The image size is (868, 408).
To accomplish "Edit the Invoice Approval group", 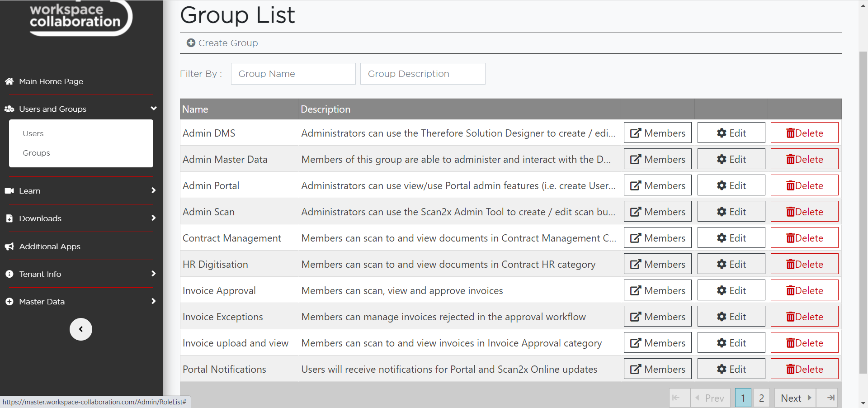I will pos(731,290).
